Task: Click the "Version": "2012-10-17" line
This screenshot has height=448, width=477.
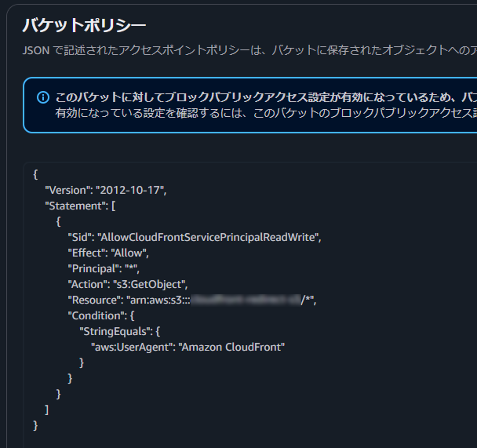Action: (x=106, y=190)
